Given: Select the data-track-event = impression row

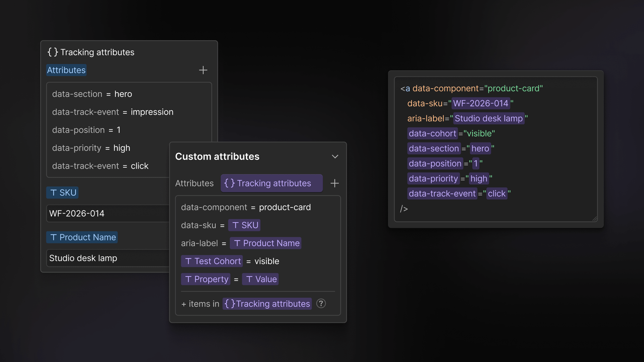Looking at the screenshot, I should [113, 112].
